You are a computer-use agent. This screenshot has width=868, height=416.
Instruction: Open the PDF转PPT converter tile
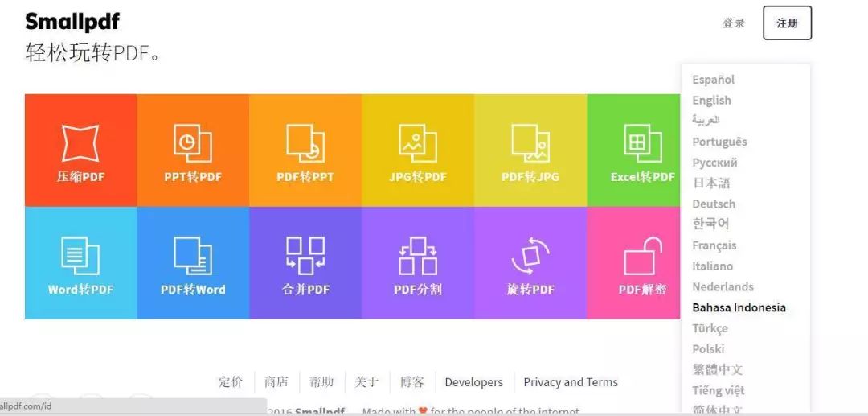tap(305, 150)
